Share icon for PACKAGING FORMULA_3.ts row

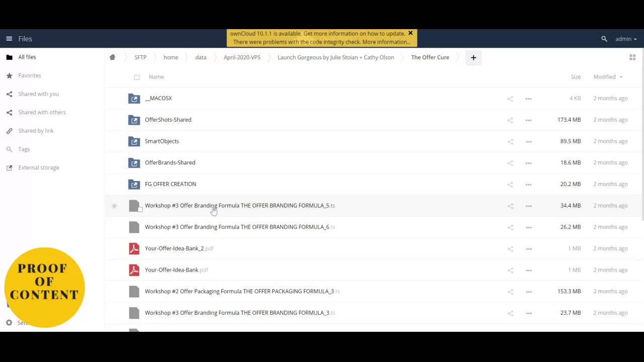[510, 292]
